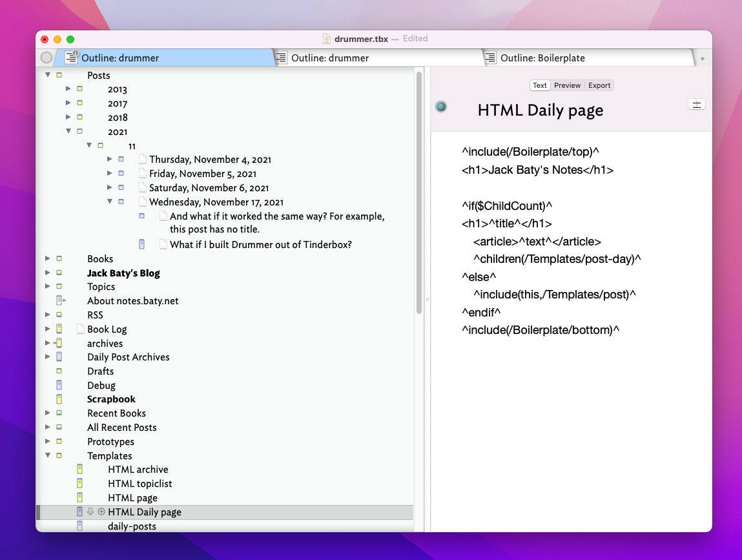Click the drummer.tbx document icon in title bar
Viewport: 742px width, 560px height.
point(327,39)
